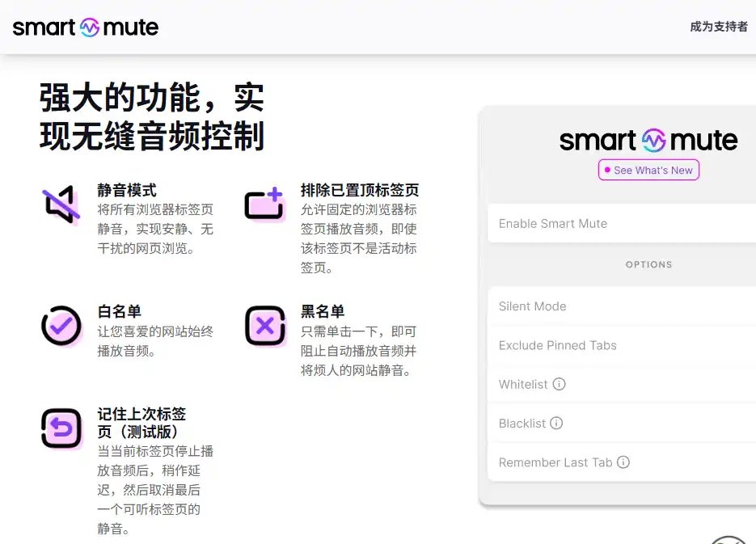Click the muted speaker icon for 静音模式

pos(61,205)
